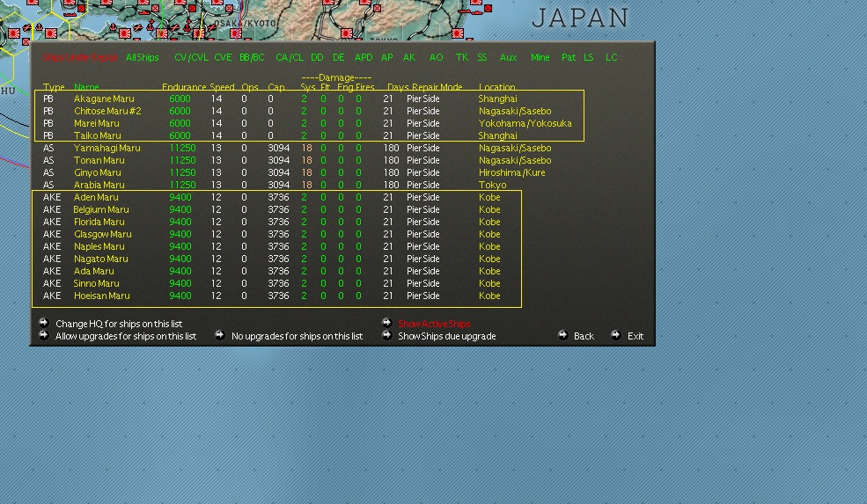This screenshot has height=504, width=867.
Task: Select ship Marei Maru
Action: coord(96,123)
